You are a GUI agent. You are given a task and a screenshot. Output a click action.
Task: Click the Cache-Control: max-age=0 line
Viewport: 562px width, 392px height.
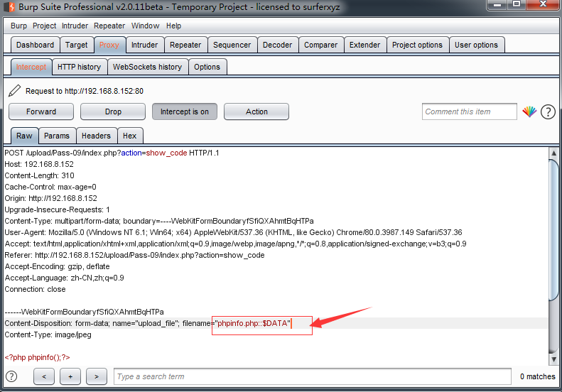[x=50, y=187]
